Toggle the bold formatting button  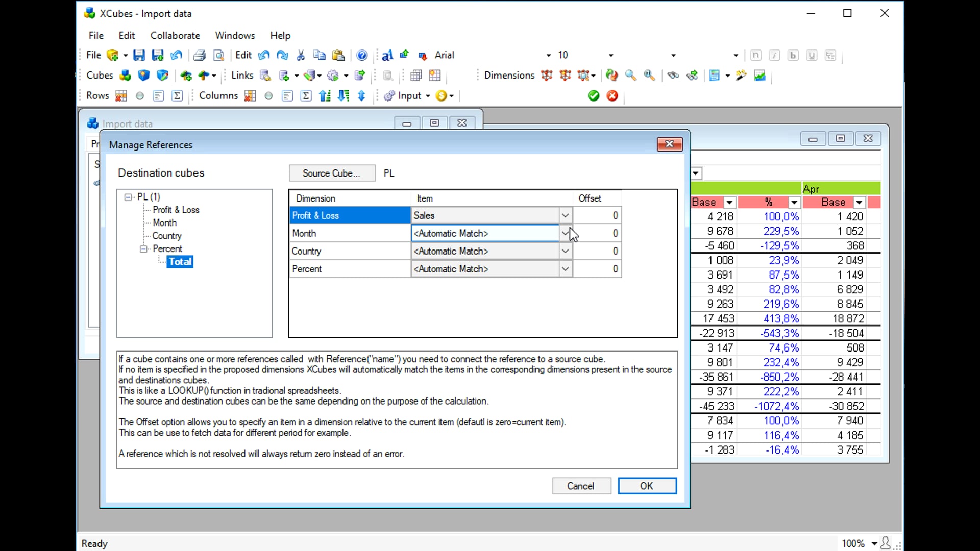tap(793, 55)
